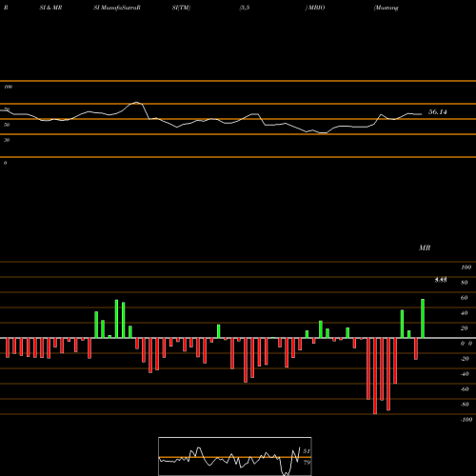The image size is (476, 476).
Task: Click the 'SI MunafaSutraR' header text
Action: [117, 8]
